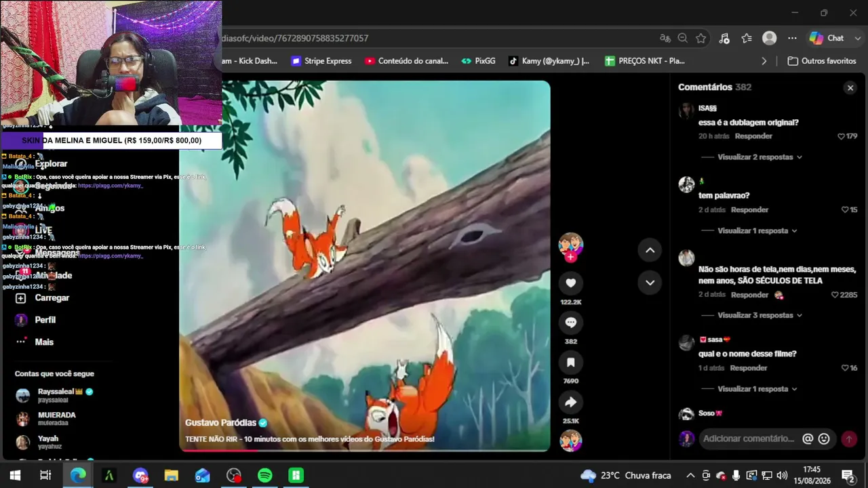The image size is (868, 488).
Task: Click the translate page icon in address bar
Action: pos(665,39)
